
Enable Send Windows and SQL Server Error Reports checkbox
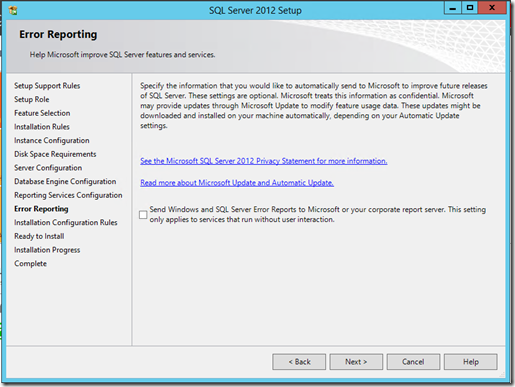(143, 215)
